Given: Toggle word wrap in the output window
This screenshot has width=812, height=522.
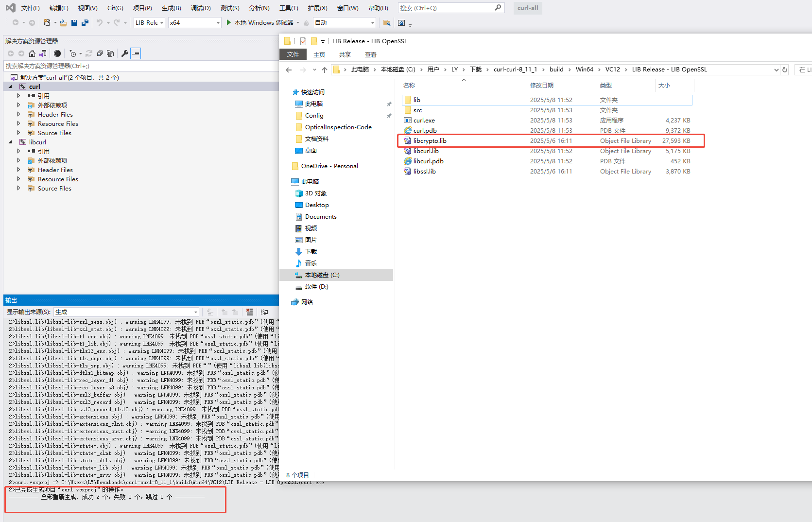Looking at the screenshot, I should click(264, 312).
